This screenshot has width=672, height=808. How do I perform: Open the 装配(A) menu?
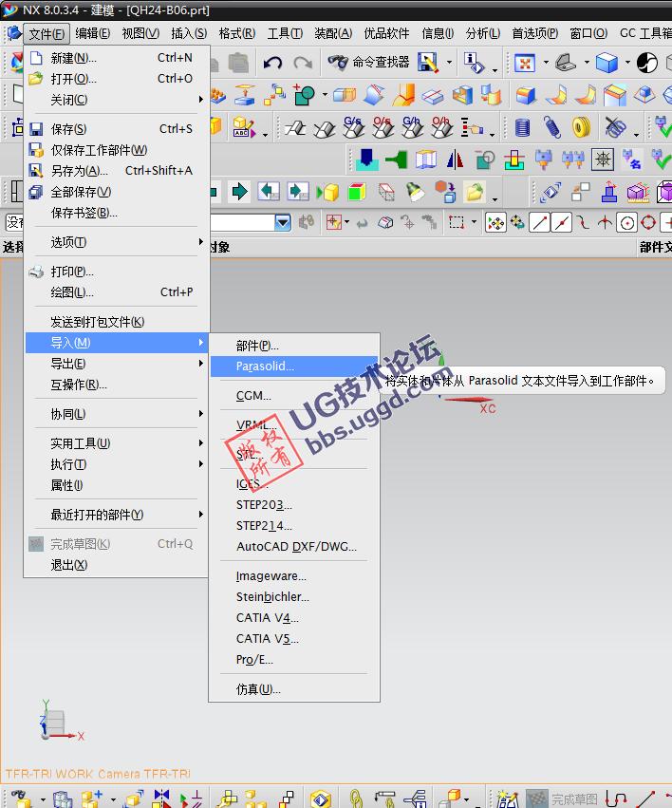point(334,33)
